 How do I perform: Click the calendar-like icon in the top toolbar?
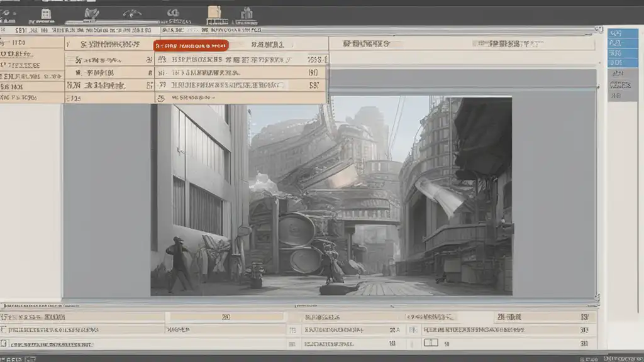click(46, 13)
